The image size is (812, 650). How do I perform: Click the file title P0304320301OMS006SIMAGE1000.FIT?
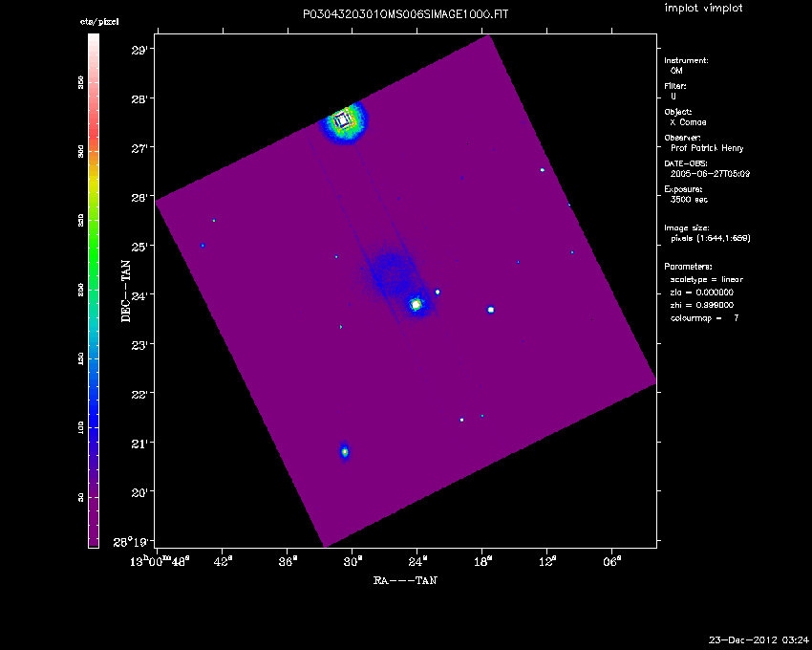click(x=405, y=14)
